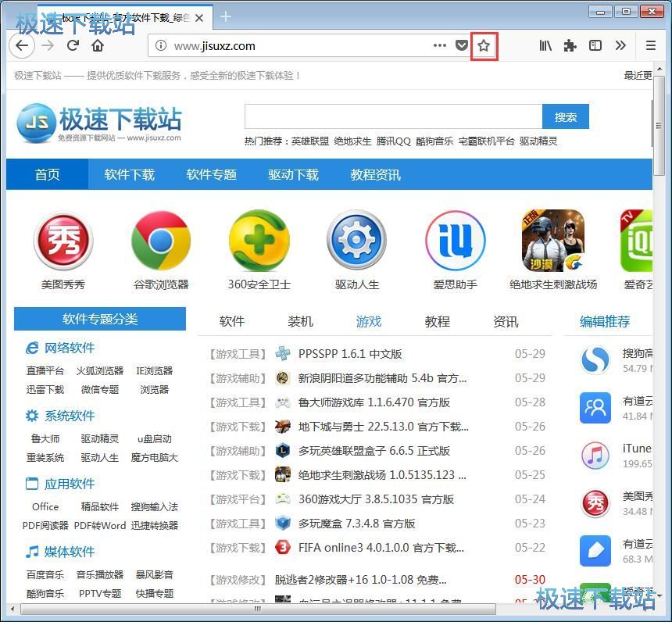Expand the toolbar overflow chevron
672x622 pixels.
620,46
